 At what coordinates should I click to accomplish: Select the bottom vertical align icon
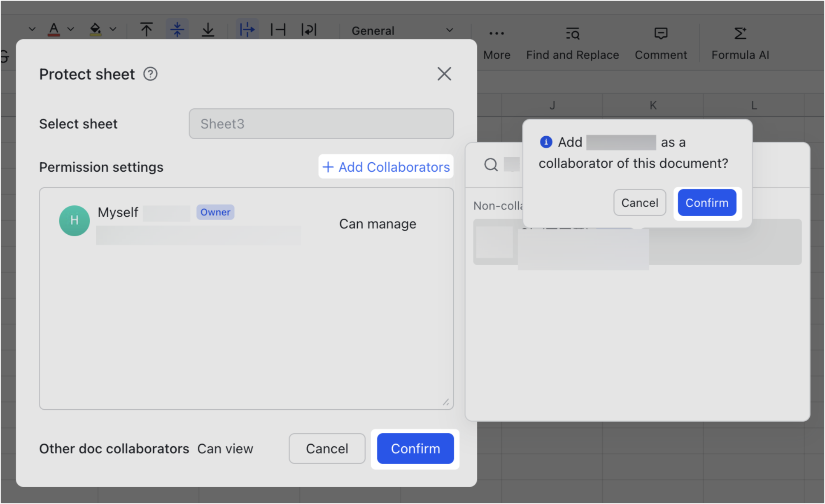(208, 30)
